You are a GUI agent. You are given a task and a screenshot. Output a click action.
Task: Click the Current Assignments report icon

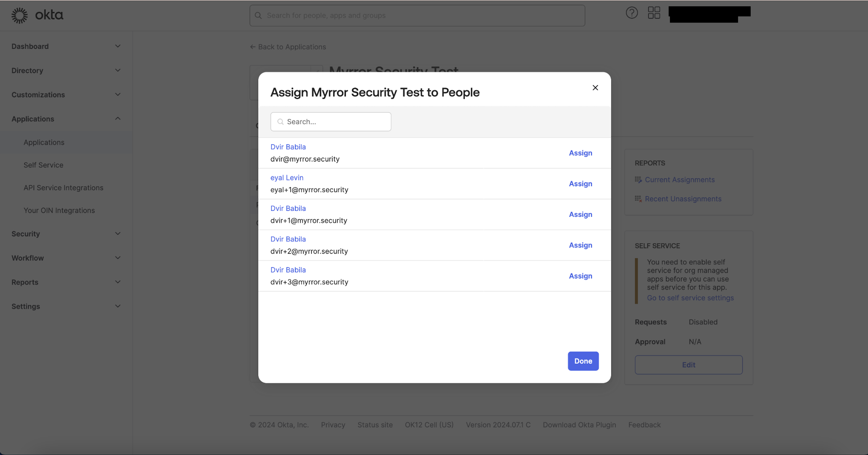click(638, 180)
